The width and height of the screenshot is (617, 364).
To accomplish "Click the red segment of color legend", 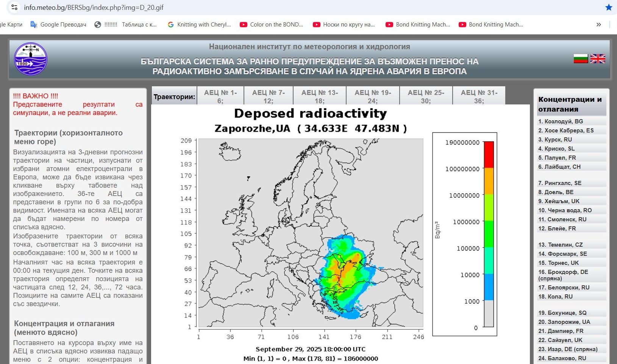I will (x=489, y=154).
